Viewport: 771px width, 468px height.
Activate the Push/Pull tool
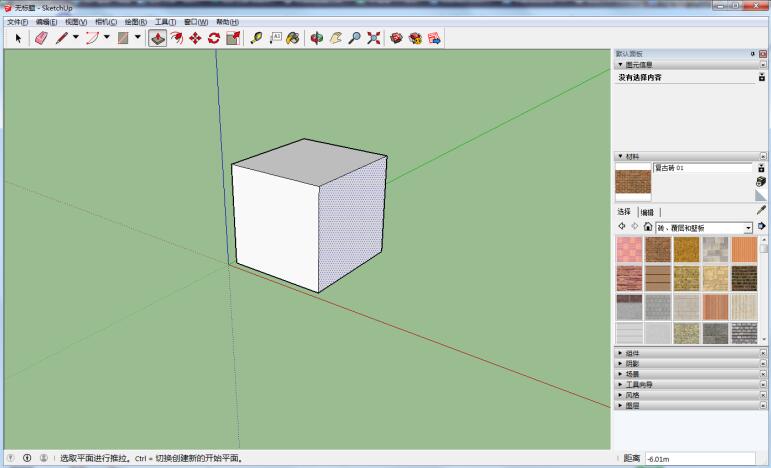click(x=158, y=38)
